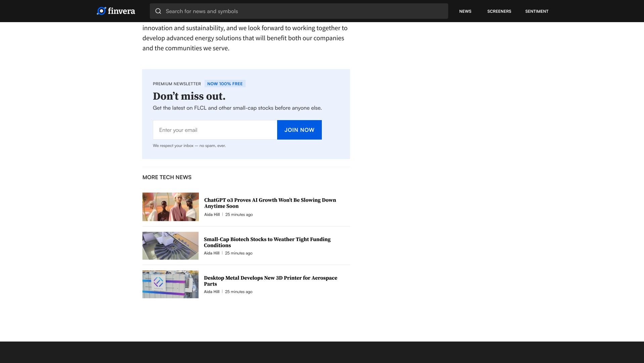This screenshot has width=644, height=363.
Task: Click the search magnifier icon
Action: [158, 11]
